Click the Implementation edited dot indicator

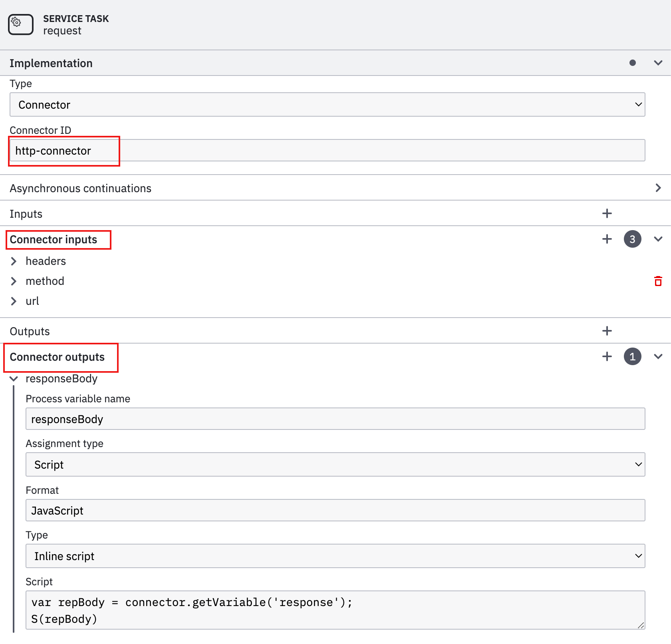(x=633, y=63)
